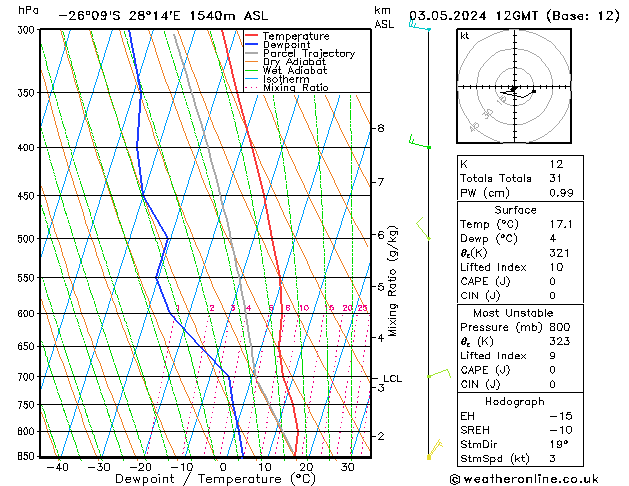Viewport: 629px width, 486px height.
Task: Click the 750 hPa pressure label
Action: pos(28,405)
